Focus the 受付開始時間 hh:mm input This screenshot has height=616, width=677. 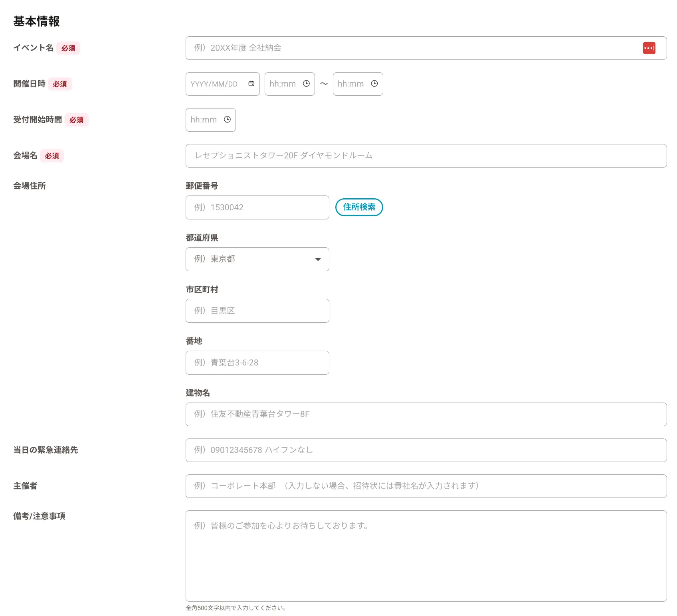click(211, 120)
